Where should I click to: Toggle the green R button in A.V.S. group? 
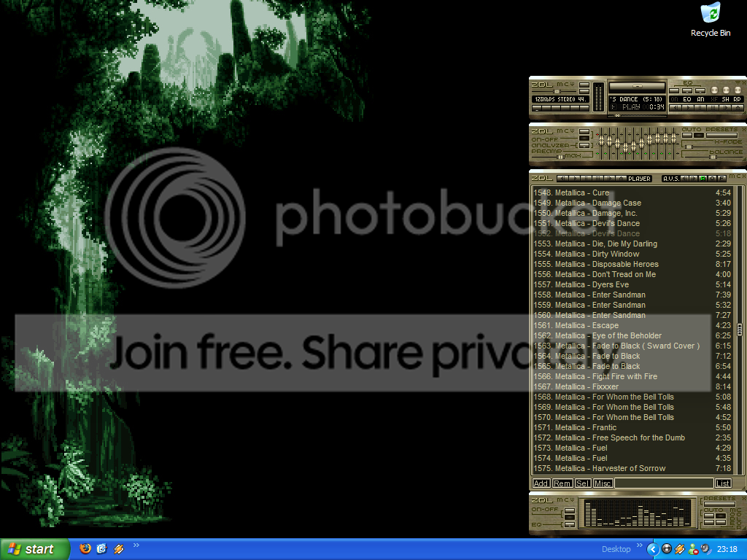point(703,179)
